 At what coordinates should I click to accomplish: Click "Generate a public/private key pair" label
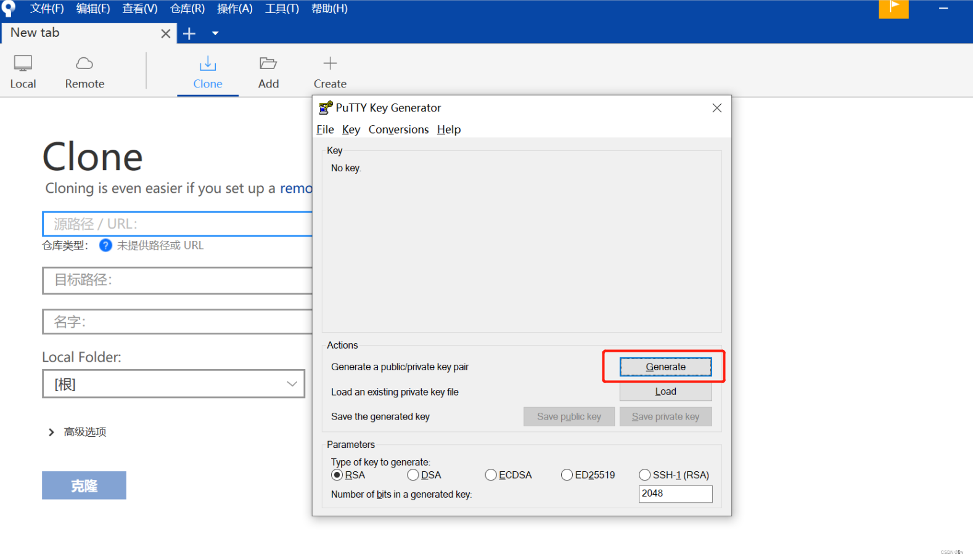click(x=400, y=367)
